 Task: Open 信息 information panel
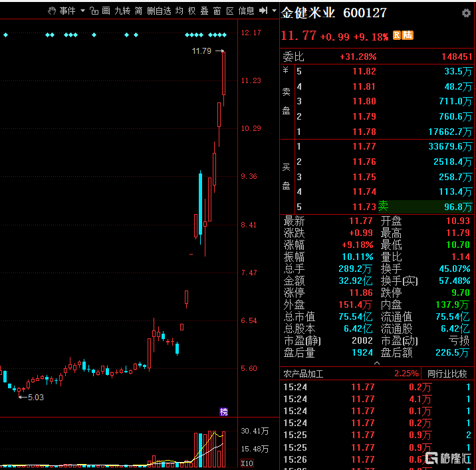(x=246, y=11)
